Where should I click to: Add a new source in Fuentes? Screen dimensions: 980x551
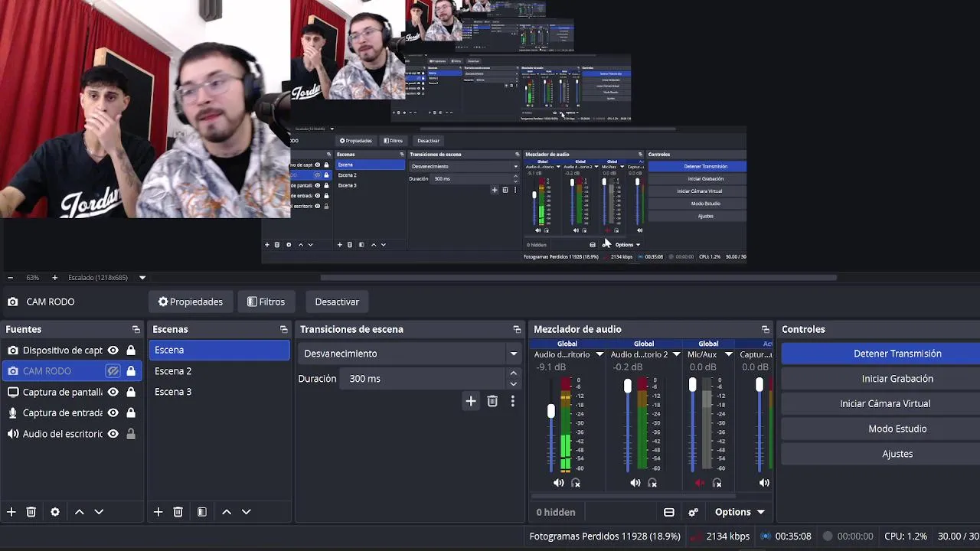[x=11, y=512]
